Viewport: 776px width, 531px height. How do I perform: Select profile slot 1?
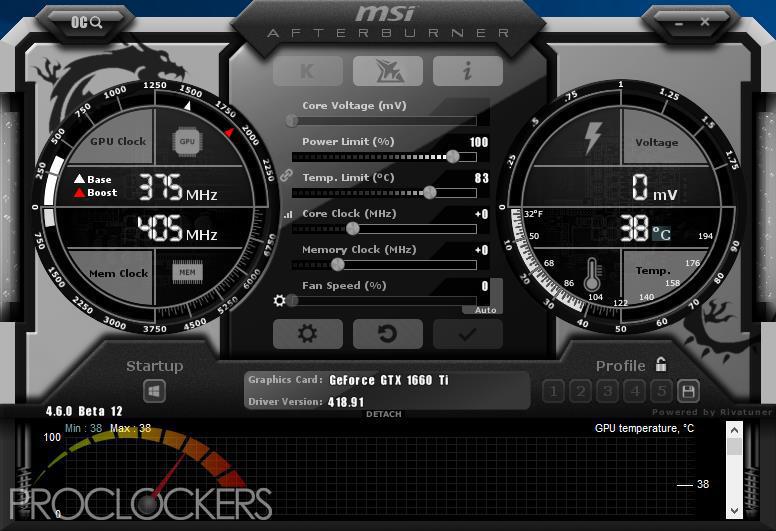click(553, 391)
